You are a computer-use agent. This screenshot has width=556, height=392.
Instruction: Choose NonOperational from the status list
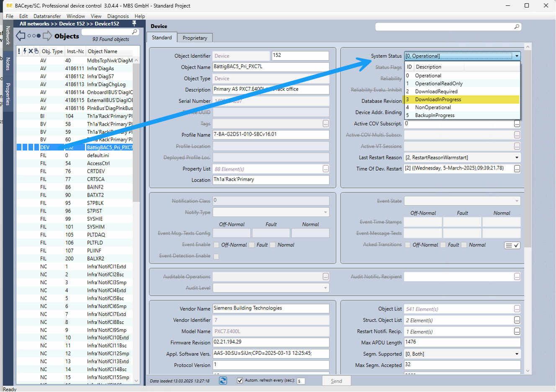(433, 108)
